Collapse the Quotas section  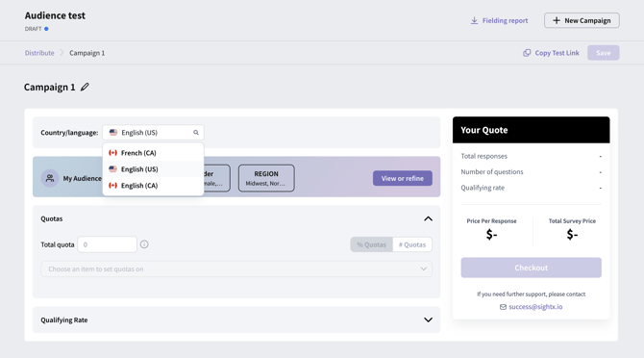428,218
